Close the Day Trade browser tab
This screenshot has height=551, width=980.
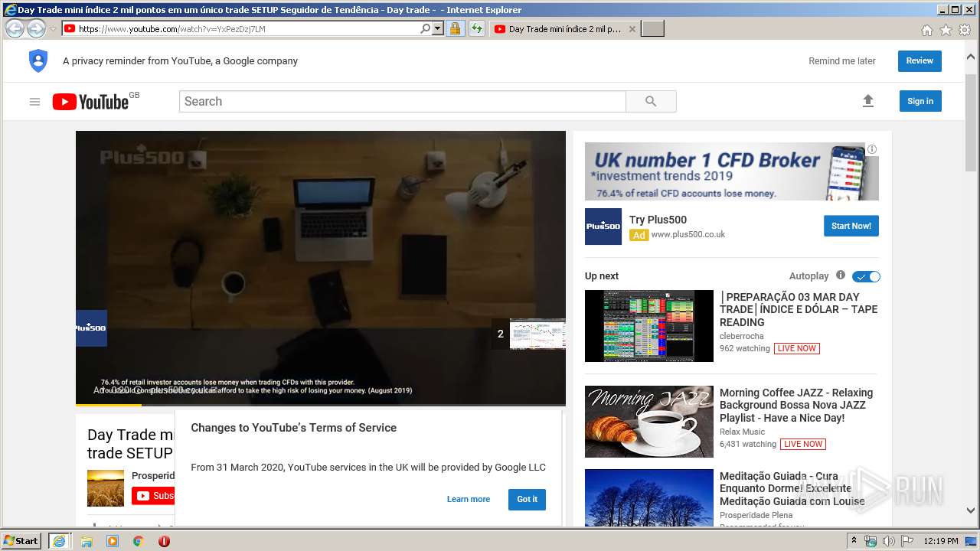pyautogui.click(x=632, y=29)
